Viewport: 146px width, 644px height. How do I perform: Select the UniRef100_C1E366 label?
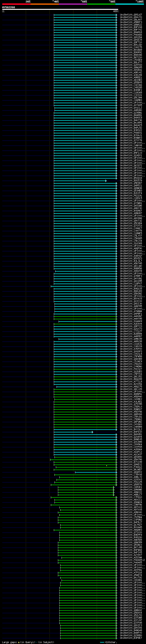[x=131, y=85]
